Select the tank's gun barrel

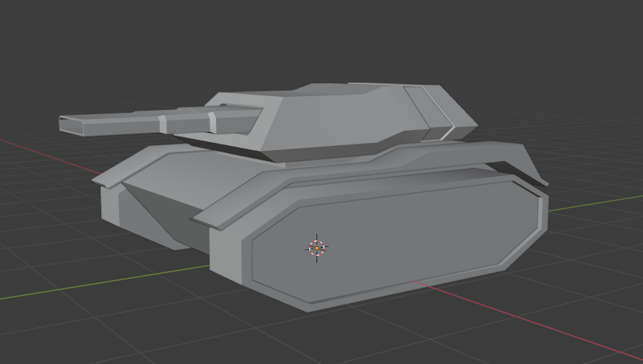(x=160, y=121)
